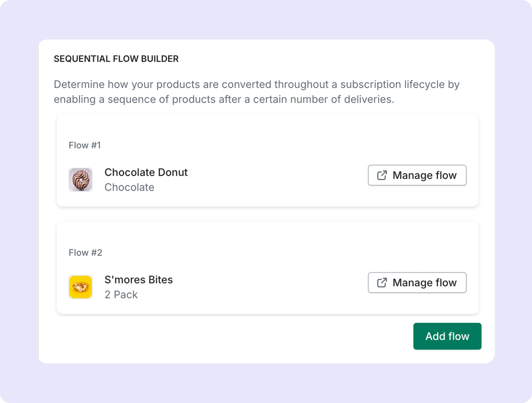Click Manage flow for S'mores Bites

click(x=417, y=283)
